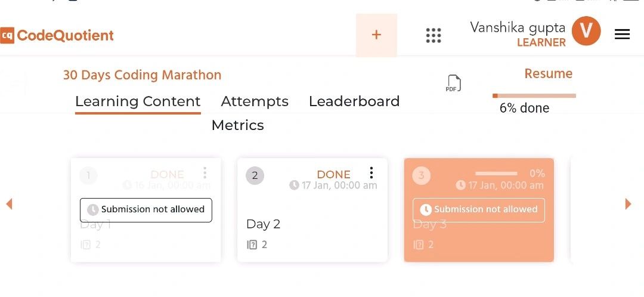The width and height of the screenshot is (644, 297).
Task: Show next cards with right arrow
Action: pyautogui.click(x=628, y=204)
